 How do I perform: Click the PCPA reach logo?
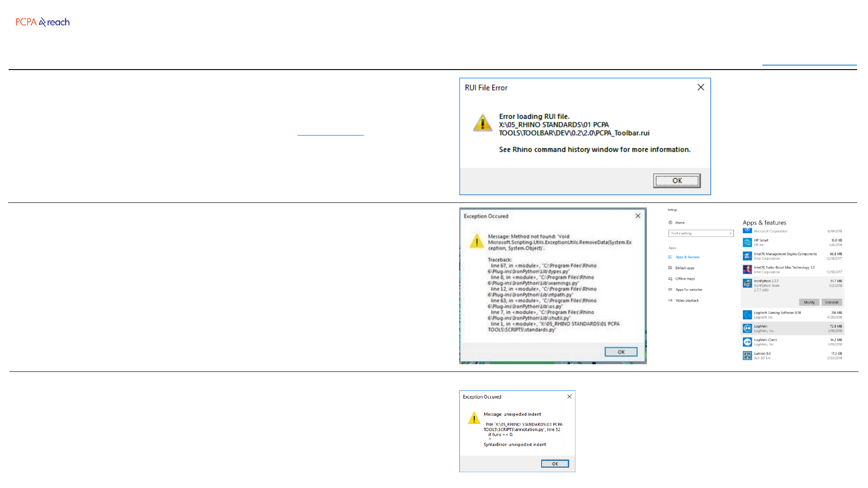42,22
